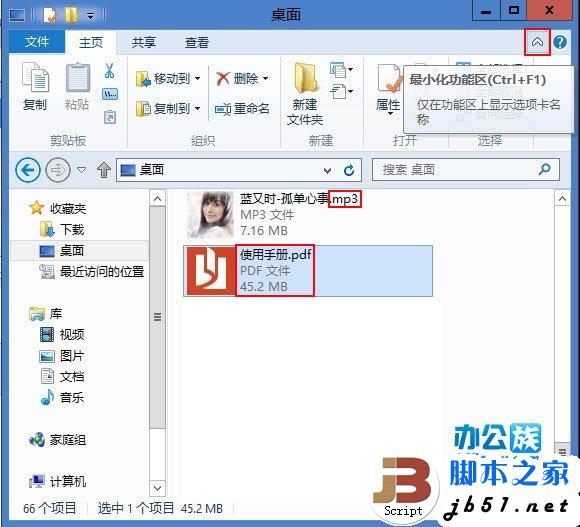
Task: Select Libraries (库) in navigation pane
Action: point(45,314)
